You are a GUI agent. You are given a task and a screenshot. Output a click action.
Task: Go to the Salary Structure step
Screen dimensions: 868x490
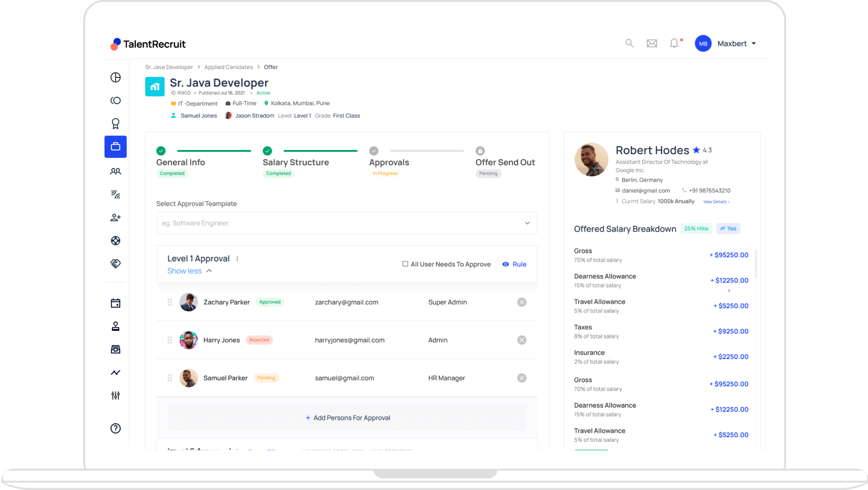pyautogui.click(x=296, y=162)
